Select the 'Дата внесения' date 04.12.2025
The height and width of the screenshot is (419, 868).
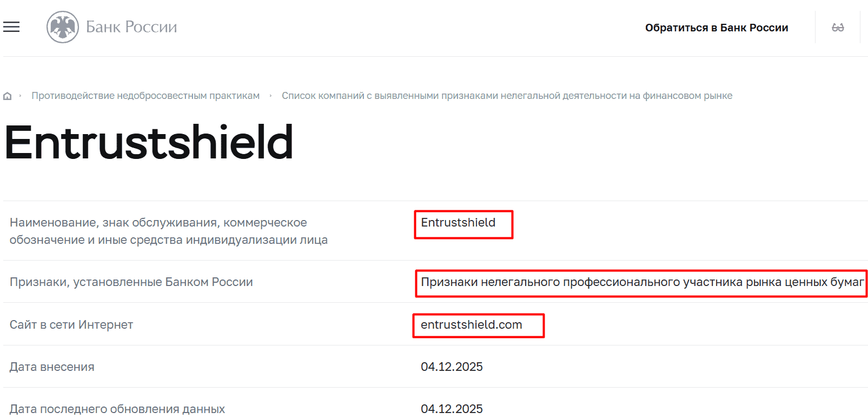tap(452, 367)
